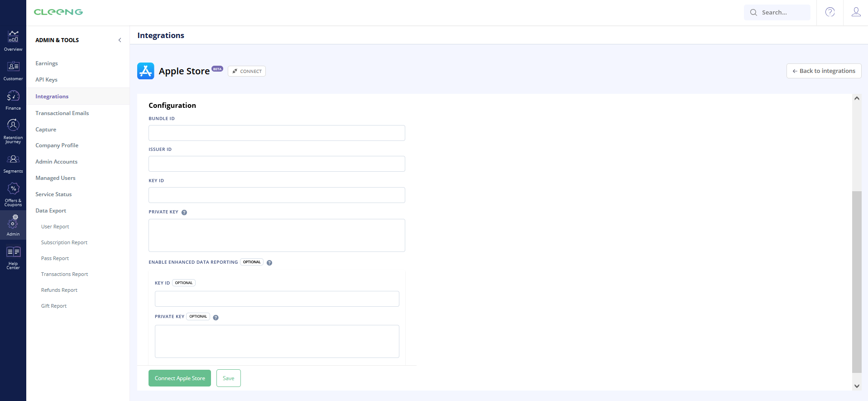Focus the Bundle ID input field
This screenshot has width=868, height=401.
(277, 133)
